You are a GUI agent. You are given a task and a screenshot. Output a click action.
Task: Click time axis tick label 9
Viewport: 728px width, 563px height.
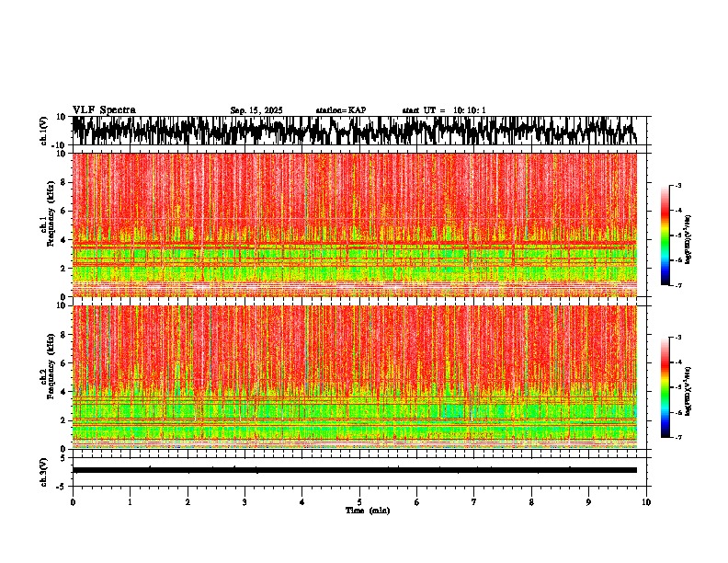pyautogui.click(x=588, y=502)
